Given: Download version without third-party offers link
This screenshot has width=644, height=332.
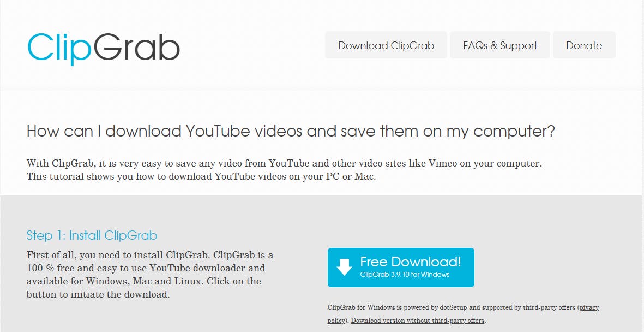Looking at the screenshot, I should click(x=418, y=321).
